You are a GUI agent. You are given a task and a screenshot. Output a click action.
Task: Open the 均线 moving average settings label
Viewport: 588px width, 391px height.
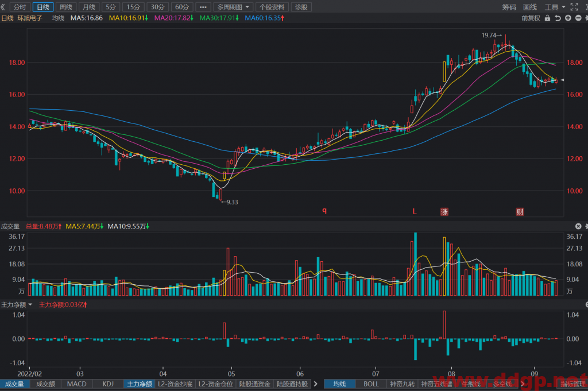(58, 18)
